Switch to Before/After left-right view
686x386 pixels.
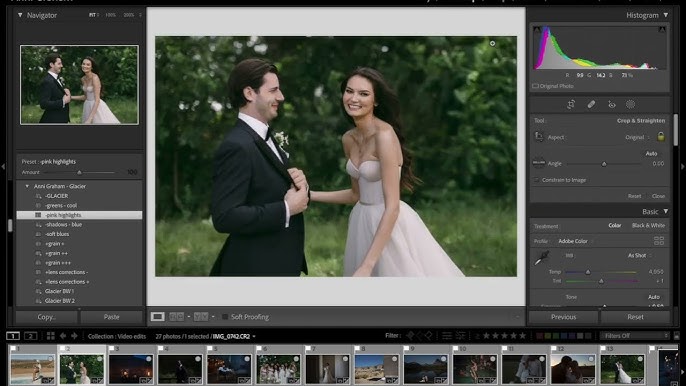point(176,316)
